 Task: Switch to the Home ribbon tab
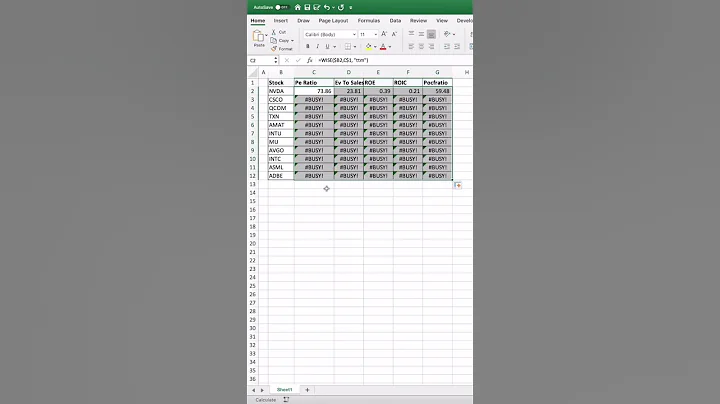(x=258, y=21)
